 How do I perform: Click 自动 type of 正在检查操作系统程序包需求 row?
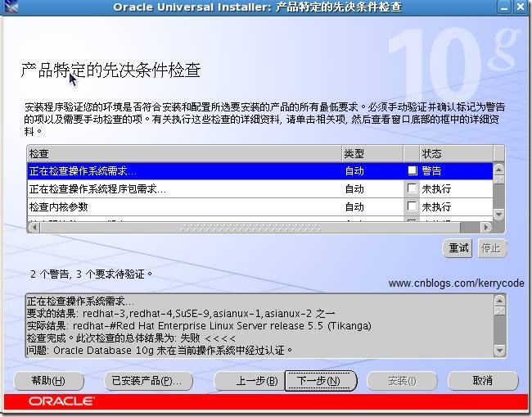coord(354,188)
